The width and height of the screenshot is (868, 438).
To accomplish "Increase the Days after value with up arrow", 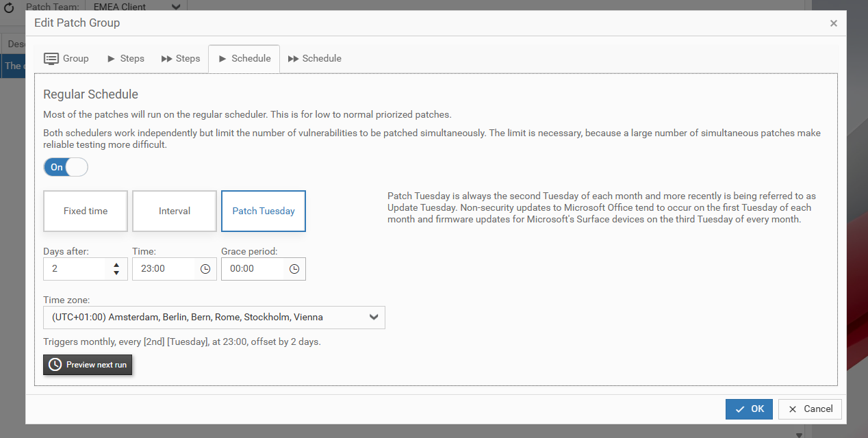I will point(116,265).
